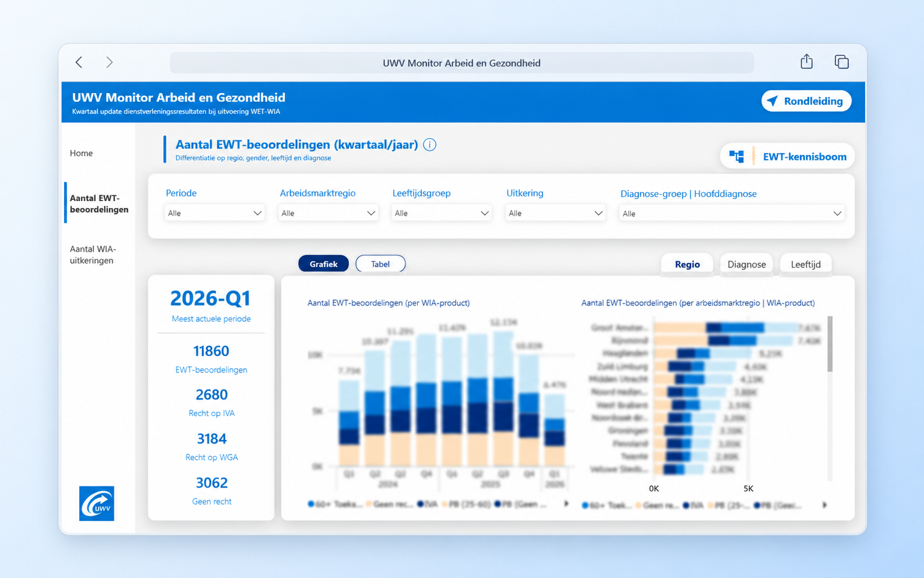Select the Regio tab
The width and height of the screenshot is (924, 578).
[x=687, y=265]
